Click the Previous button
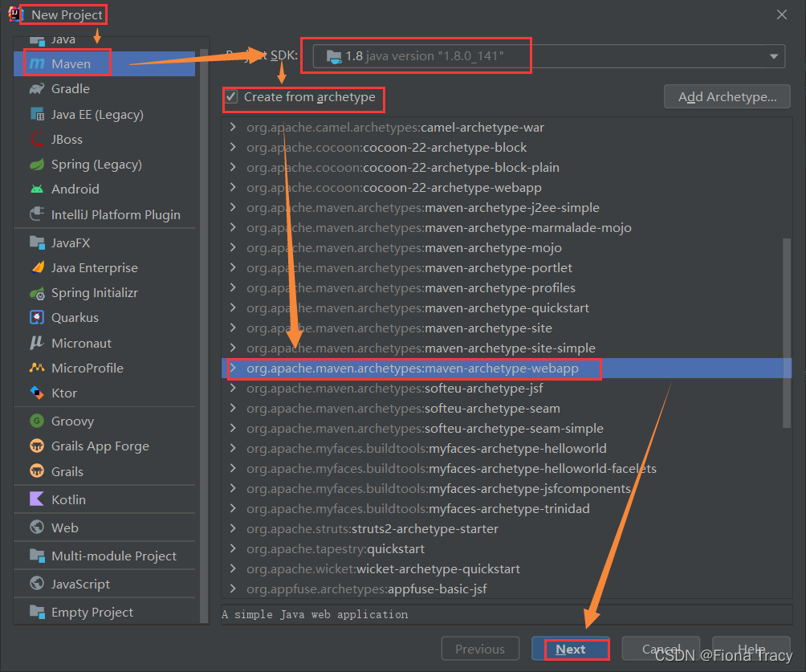This screenshot has height=672, width=806. (480, 649)
